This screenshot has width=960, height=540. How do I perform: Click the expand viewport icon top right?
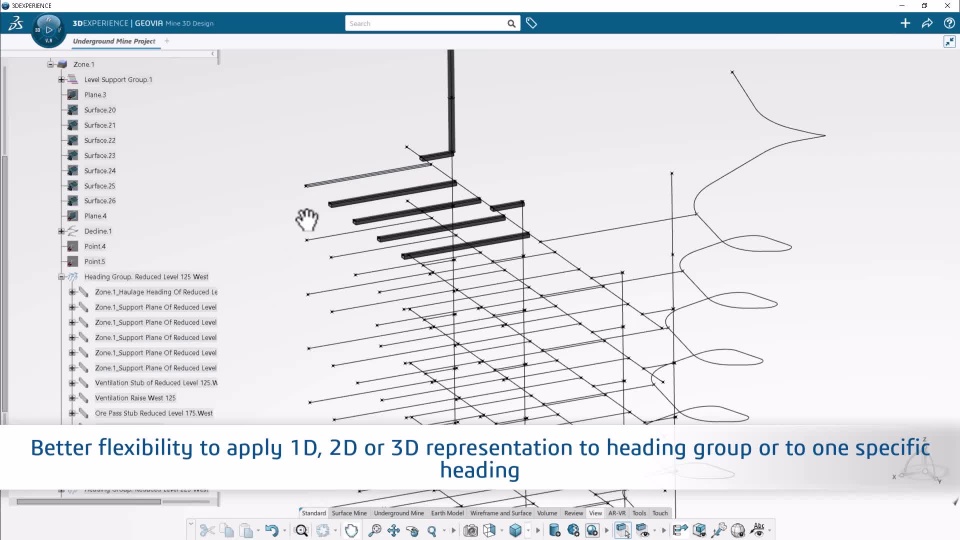949,42
